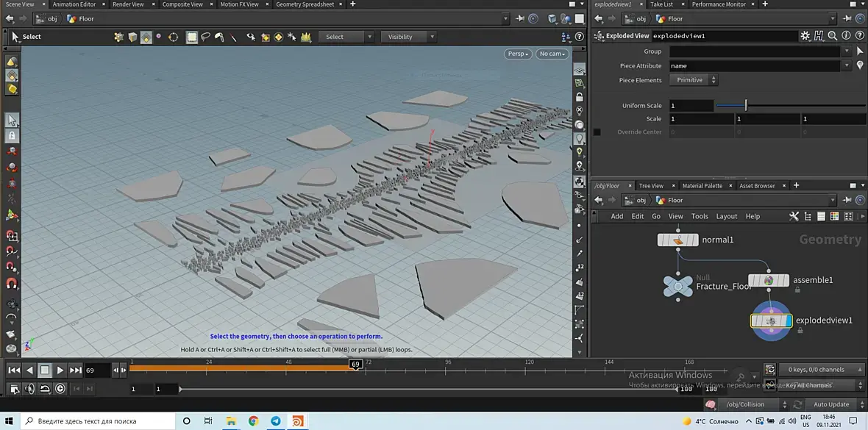Click the Fracture_Floor null node icon

click(677, 286)
